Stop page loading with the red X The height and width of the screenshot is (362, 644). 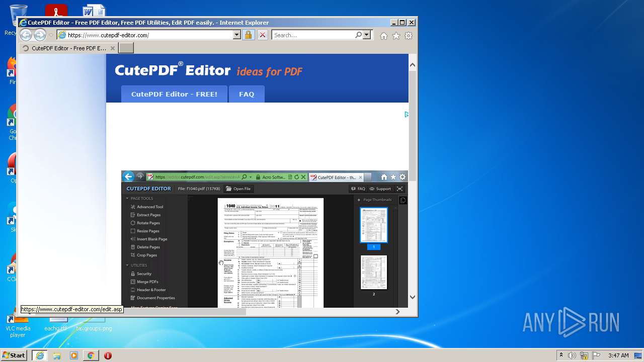pyautogui.click(x=263, y=35)
